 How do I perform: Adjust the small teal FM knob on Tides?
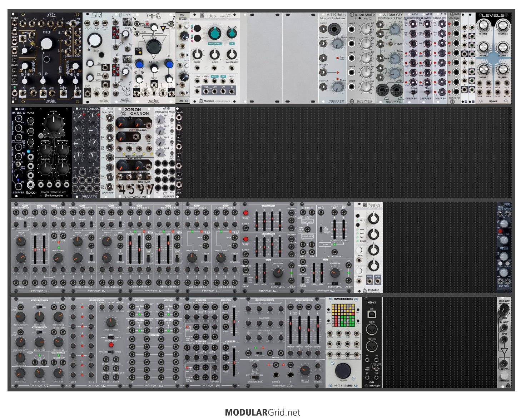[x=231, y=34]
